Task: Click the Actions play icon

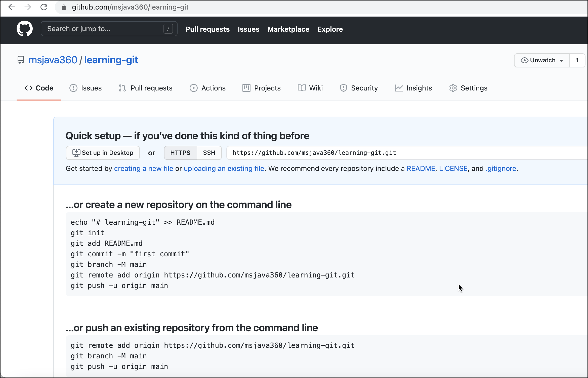Action: (193, 88)
